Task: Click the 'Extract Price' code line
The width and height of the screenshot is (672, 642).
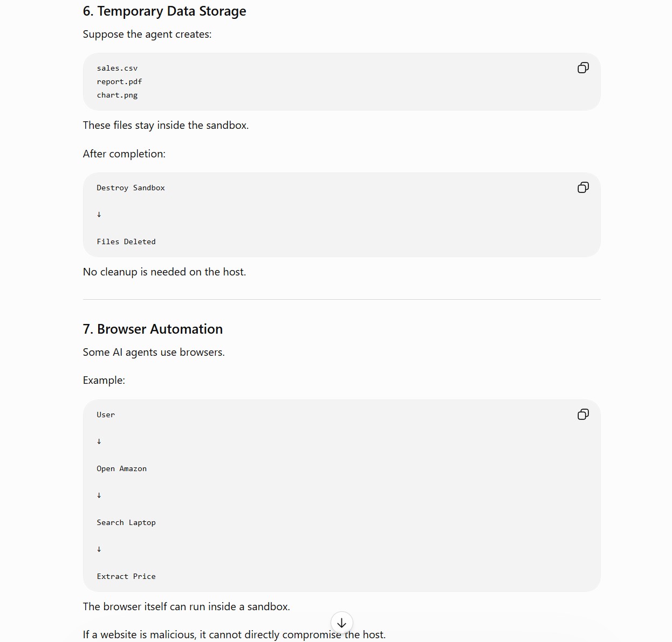Action: (126, 577)
